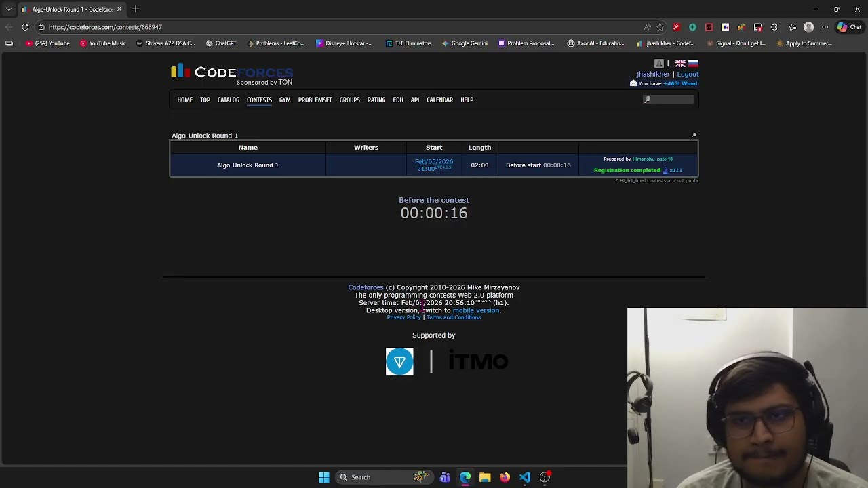
Task: Open Firefox from taskbar
Action: pyautogui.click(x=505, y=477)
